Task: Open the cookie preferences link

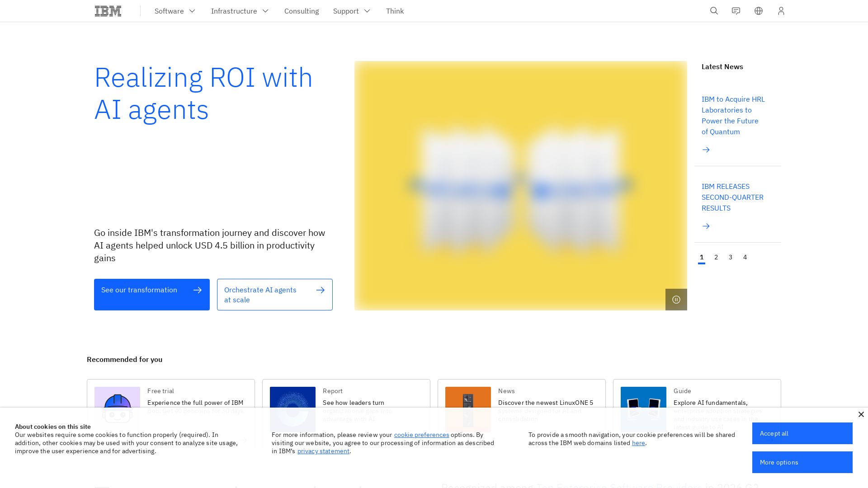Action: (421, 435)
